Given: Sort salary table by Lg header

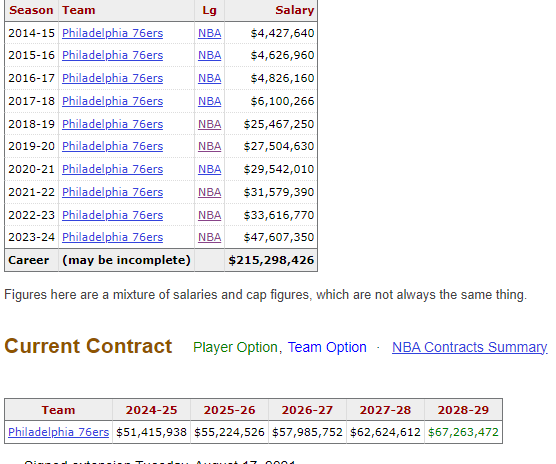Looking at the screenshot, I should (210, 10).
